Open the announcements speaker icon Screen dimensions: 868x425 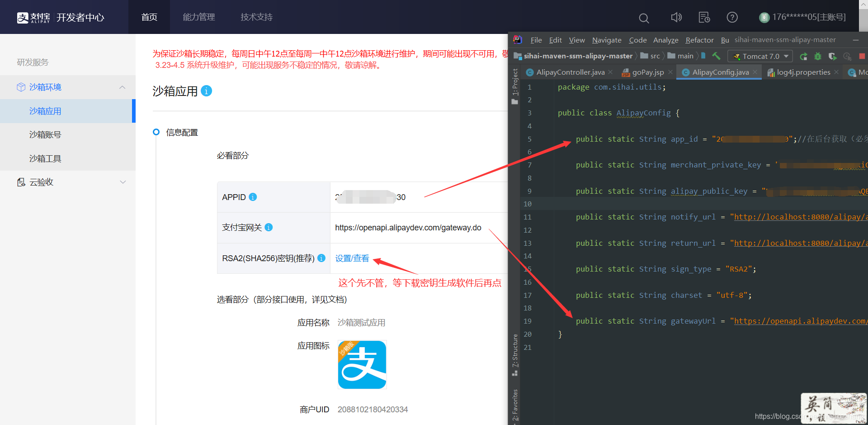(x=676, y=17)
